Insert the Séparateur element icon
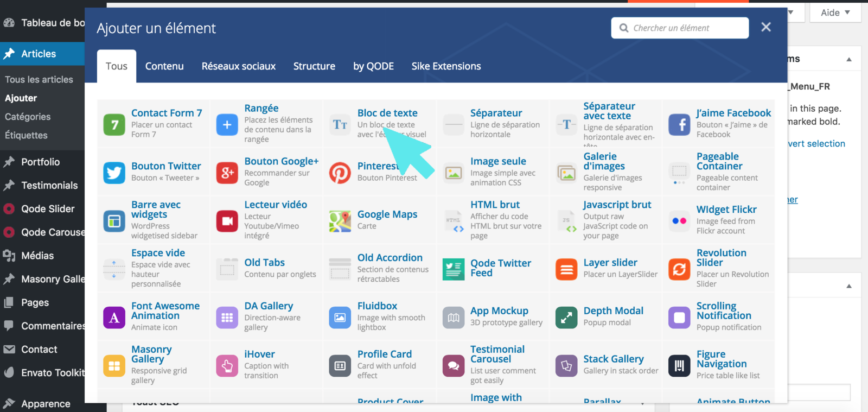The image size is (868, 412). [454, 125]
